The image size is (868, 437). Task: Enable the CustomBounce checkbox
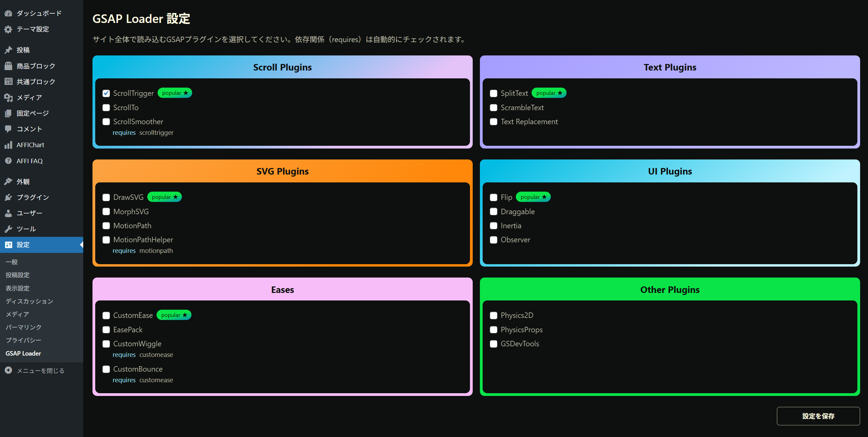[106, 369]
